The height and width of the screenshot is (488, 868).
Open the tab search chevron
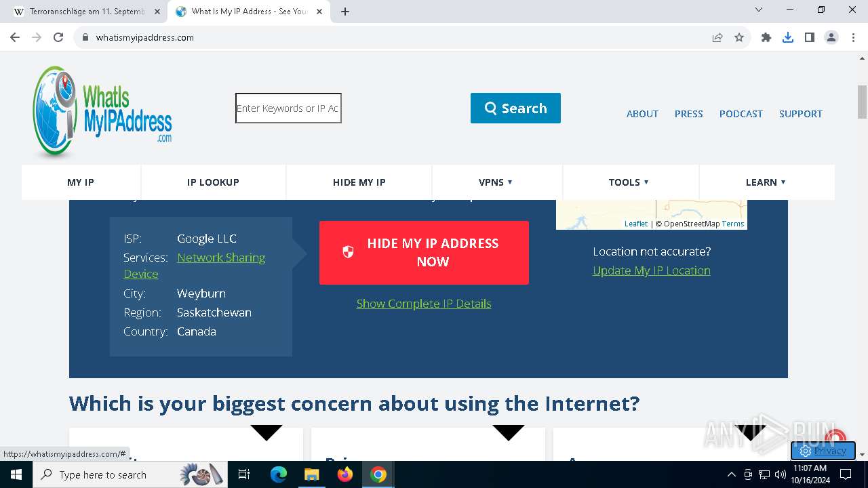click(759, 9)
